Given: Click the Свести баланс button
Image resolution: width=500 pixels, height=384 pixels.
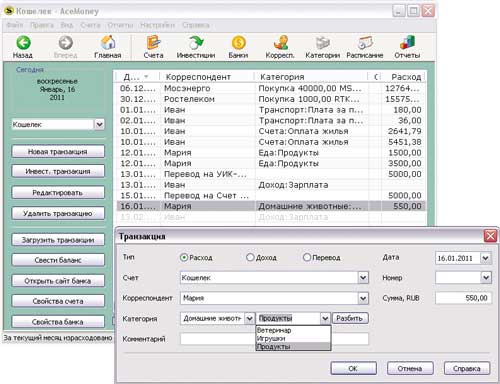Looking at the screenshot, I should coord(58,260).
